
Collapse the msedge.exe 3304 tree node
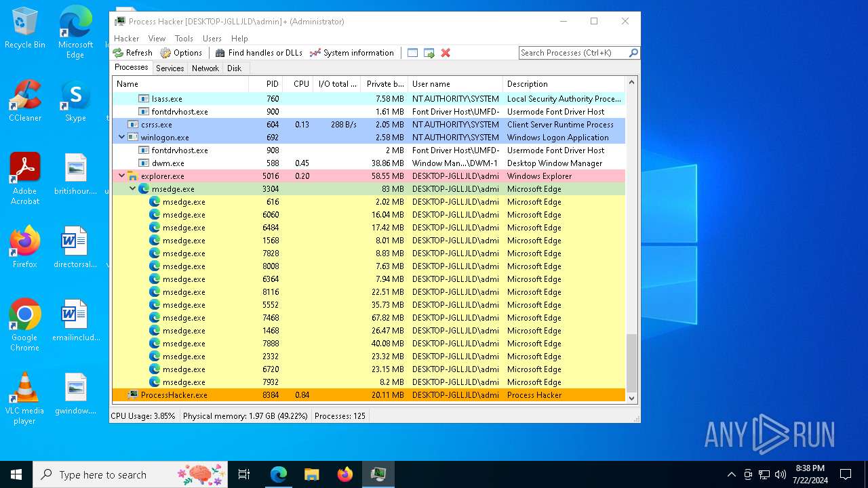click(x=132, y=189)
